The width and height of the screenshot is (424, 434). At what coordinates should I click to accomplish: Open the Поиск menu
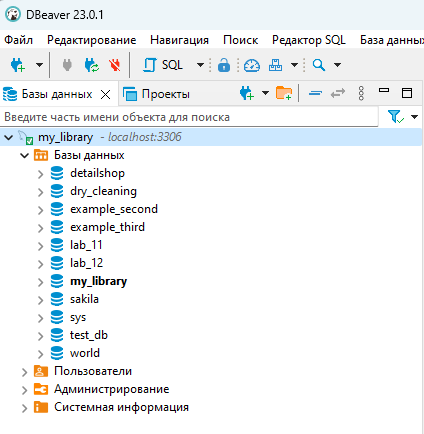[x=240, y=40]
